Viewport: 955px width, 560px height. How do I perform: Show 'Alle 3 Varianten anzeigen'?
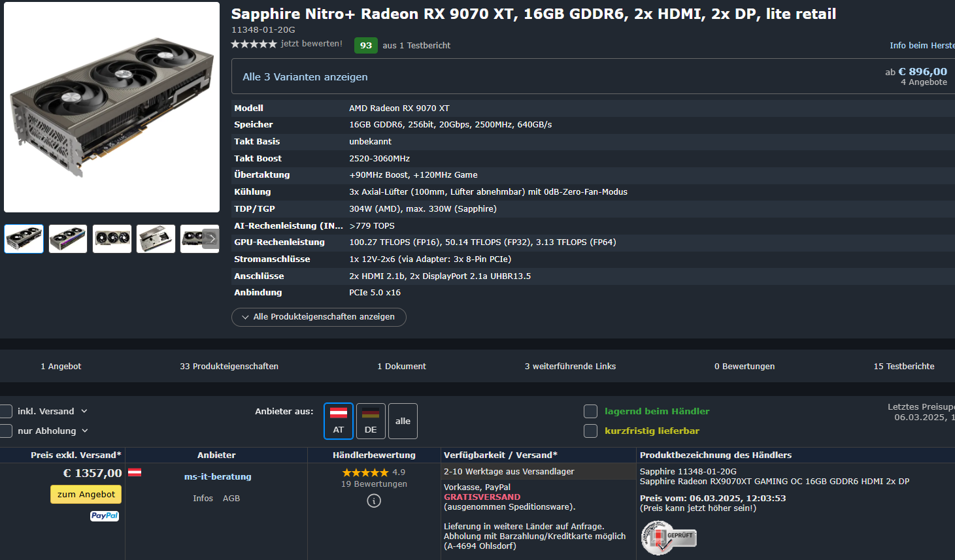[305, 76]
